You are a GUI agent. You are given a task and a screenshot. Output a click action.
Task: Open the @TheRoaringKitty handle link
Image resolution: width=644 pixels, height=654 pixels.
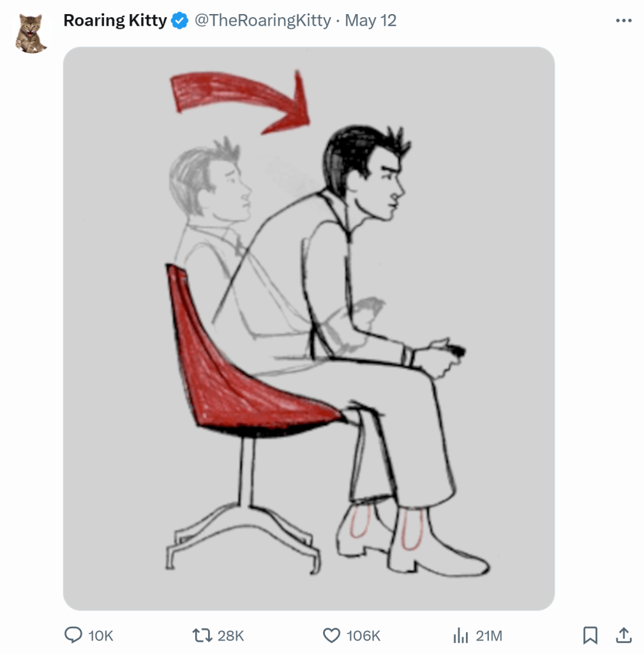[262, 21]
